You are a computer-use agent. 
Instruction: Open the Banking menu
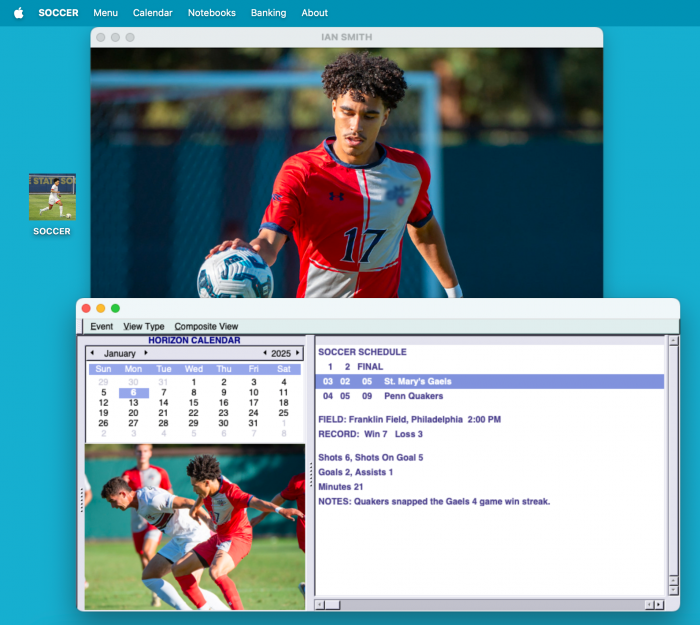(268, 13)
